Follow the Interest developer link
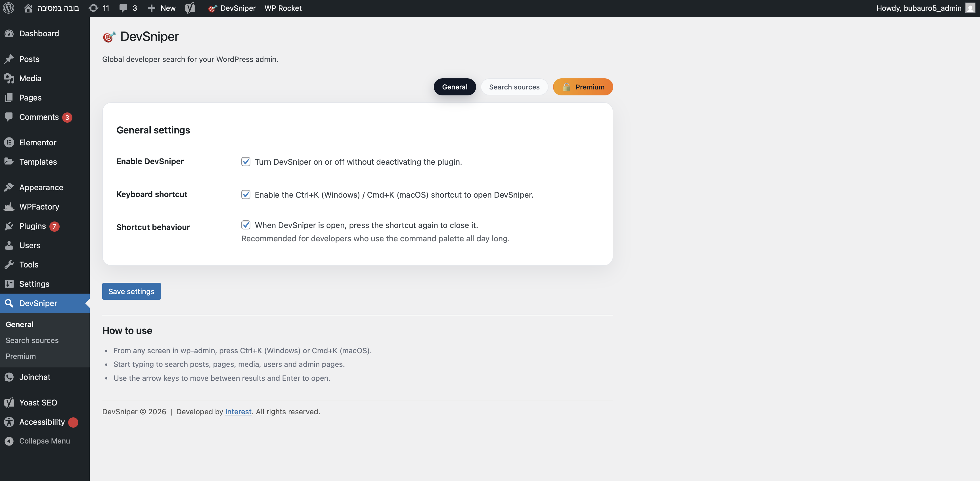The height and width of the screenshot is (481, 980). pos(238,412)
